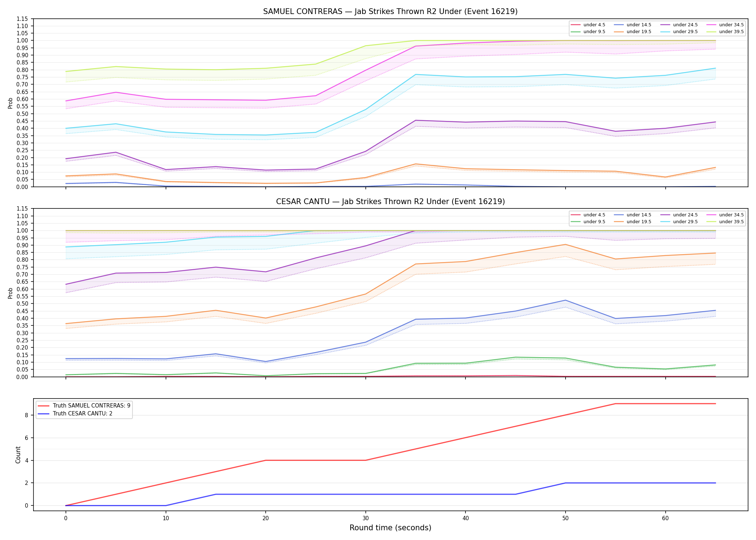The image size is (756, 540).
Task: Click x-axis tick label 50
Action: pos(566,518)
